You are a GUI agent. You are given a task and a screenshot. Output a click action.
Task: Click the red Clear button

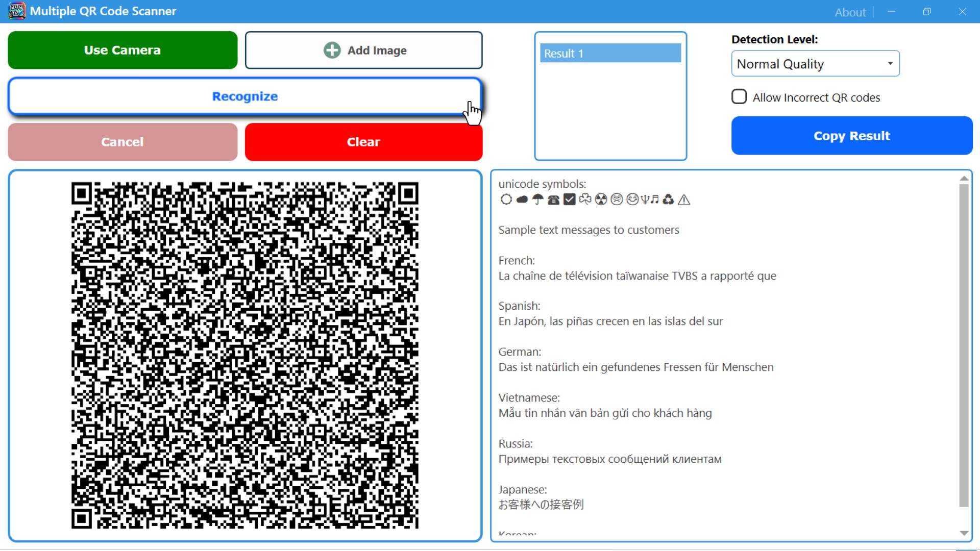(x=363, y=142)
